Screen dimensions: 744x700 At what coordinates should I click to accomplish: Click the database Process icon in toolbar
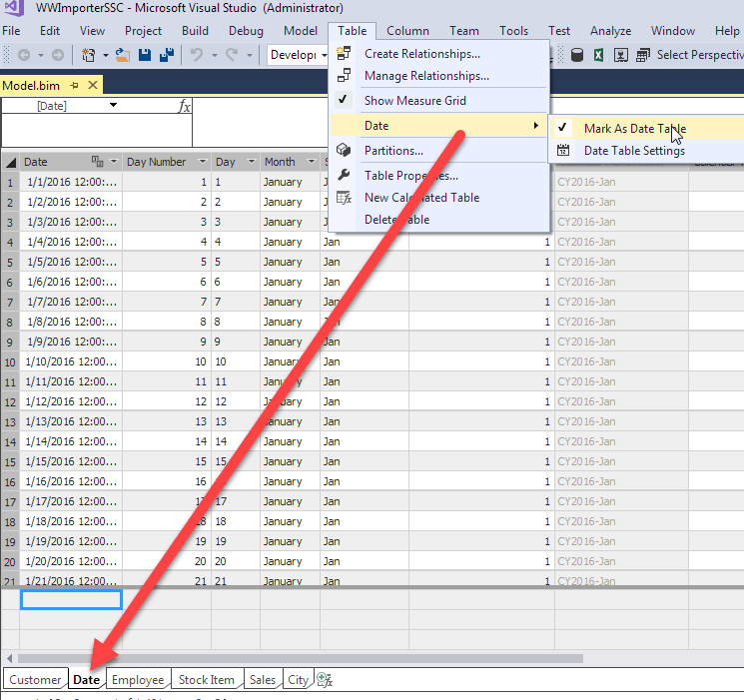[576, 55]
